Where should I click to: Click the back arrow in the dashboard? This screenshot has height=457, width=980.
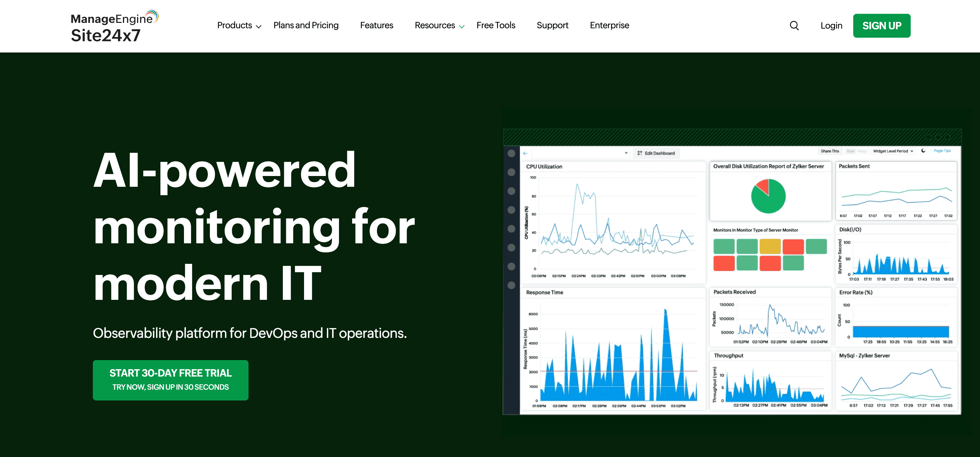[x=525, y=153]
